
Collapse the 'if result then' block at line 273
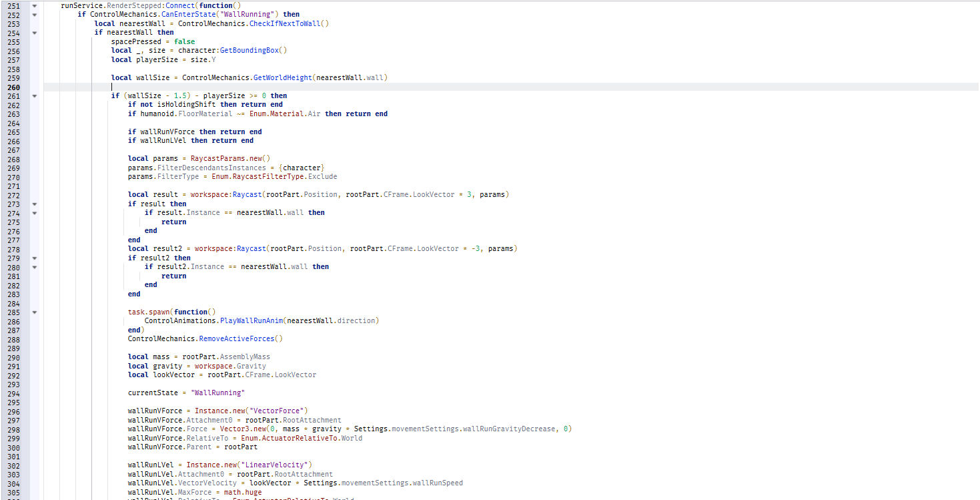(34, 204)
